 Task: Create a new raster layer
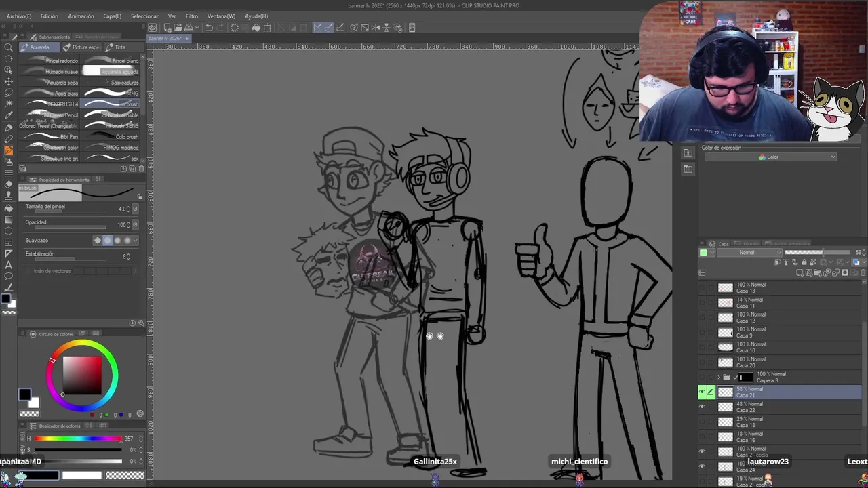click(801, 272)
